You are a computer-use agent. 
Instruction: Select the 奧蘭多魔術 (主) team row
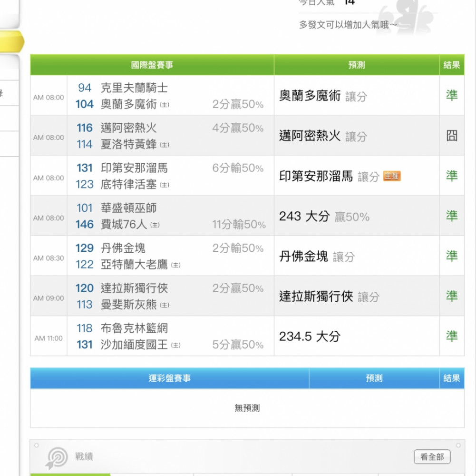point(135,104)
